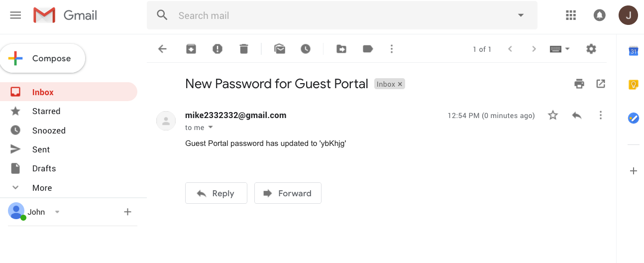Open email in new window

click(601, 84)
